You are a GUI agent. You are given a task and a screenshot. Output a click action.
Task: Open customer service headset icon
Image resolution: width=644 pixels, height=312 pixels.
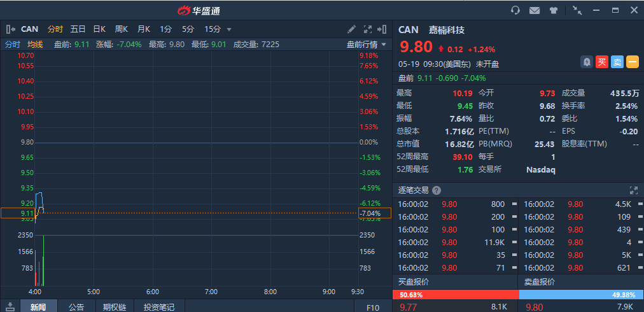pyautogui.click(x=515, y=10)
